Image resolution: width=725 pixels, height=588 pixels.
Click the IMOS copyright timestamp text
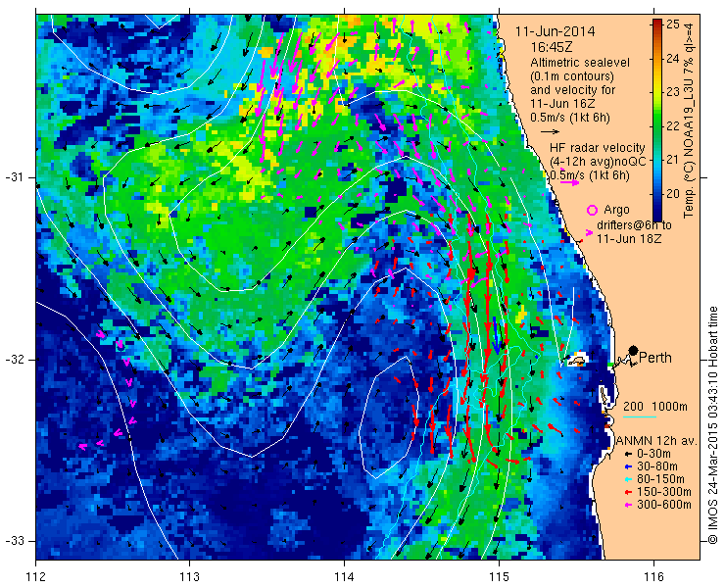click(x=712, y=425)
